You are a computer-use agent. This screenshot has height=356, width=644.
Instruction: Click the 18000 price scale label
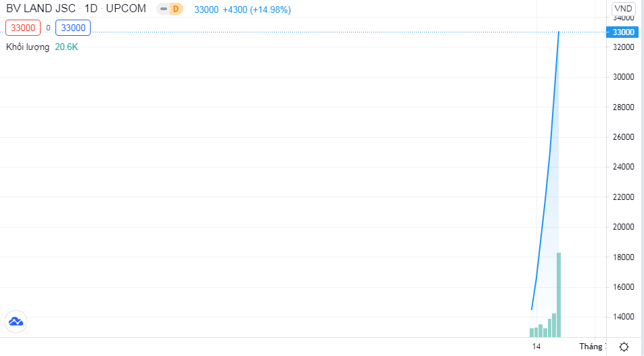(624, 257)
